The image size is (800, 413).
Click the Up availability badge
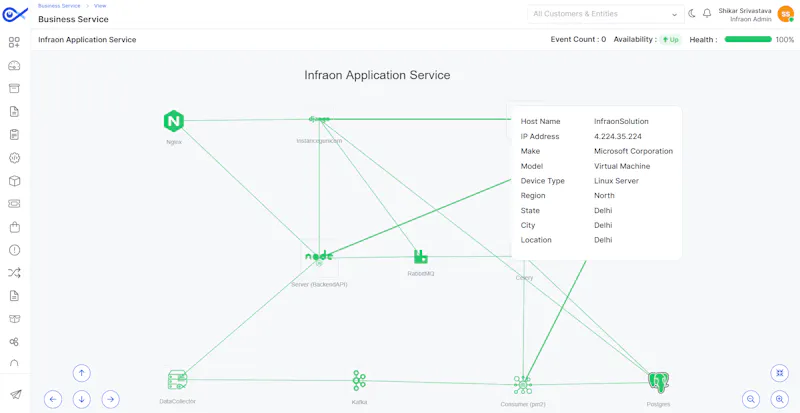pos(670,39)
